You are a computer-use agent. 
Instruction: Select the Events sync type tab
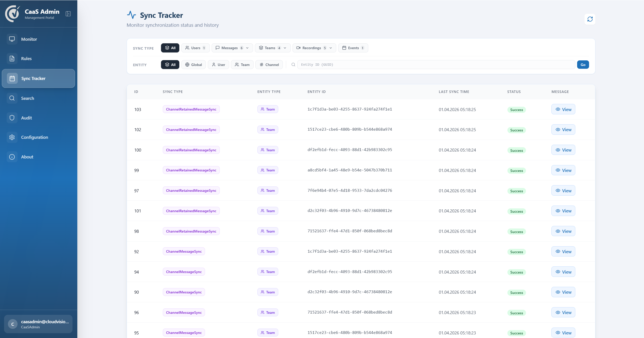[353, 48]
